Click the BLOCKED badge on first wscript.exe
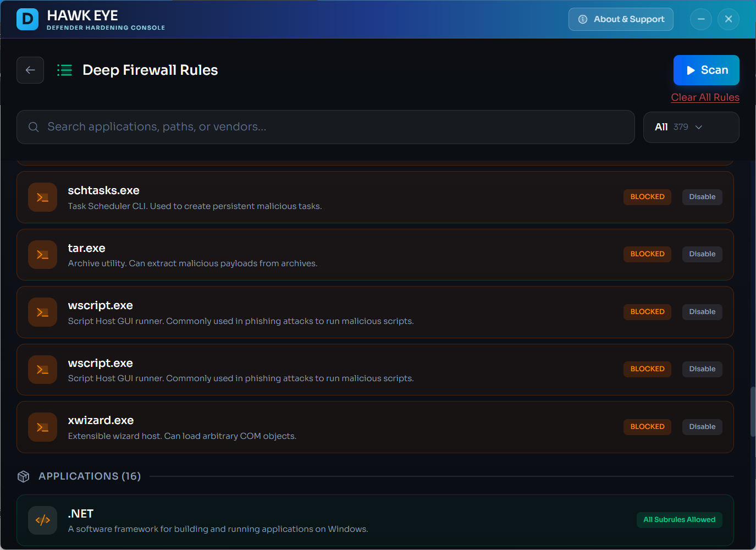 coord(647,312)
